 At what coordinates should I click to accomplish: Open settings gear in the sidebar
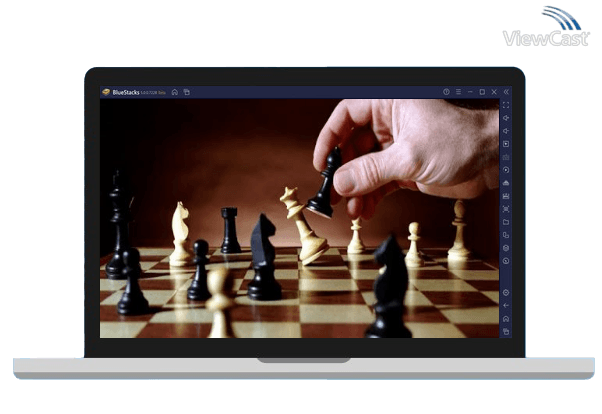[506, 293]
